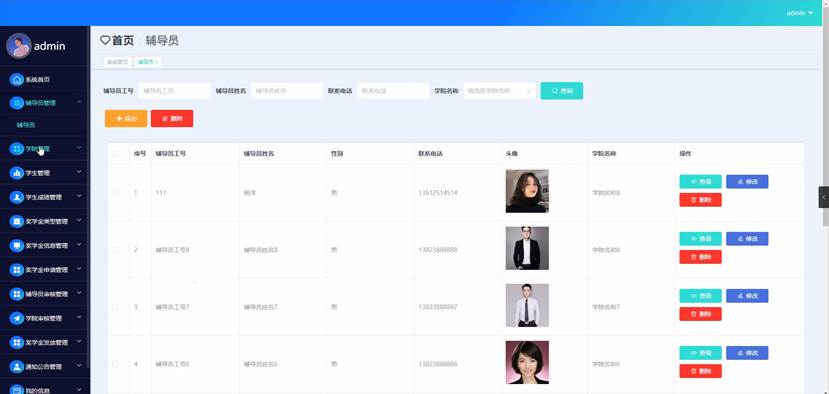
Task: Click the 学院管理 sidebar icon
Action: pyautogui.click(x=17, y=149)
